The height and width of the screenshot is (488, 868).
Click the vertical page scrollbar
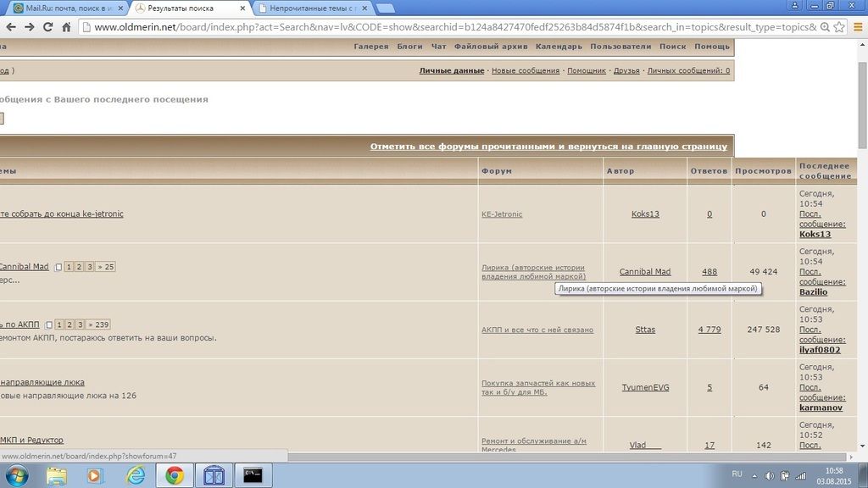click(x=862, y=254)
